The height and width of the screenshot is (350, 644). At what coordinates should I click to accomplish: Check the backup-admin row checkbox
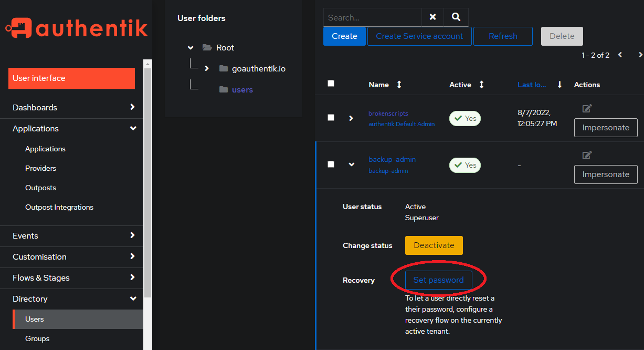click(331, 164)
